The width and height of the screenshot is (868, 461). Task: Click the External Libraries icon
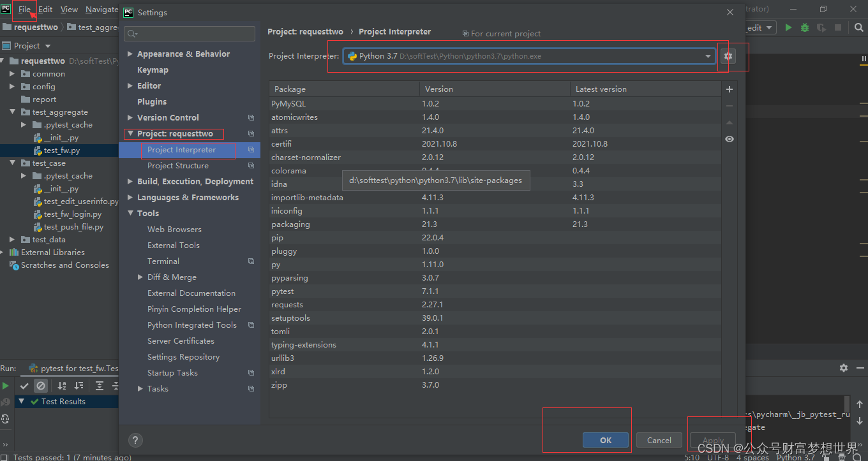click(x=14, y=252)
